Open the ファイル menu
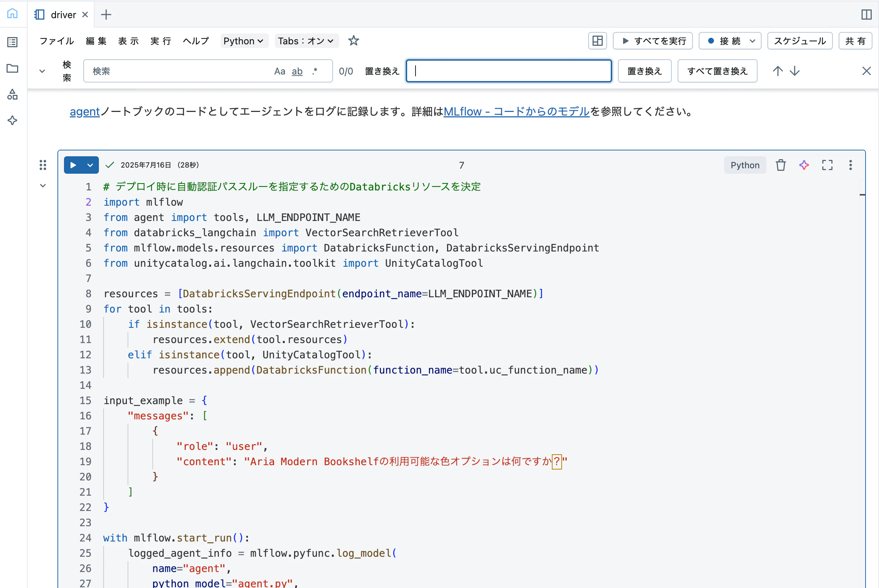The image size is (879, 588). pyautogui.click(x=57, y=41)
